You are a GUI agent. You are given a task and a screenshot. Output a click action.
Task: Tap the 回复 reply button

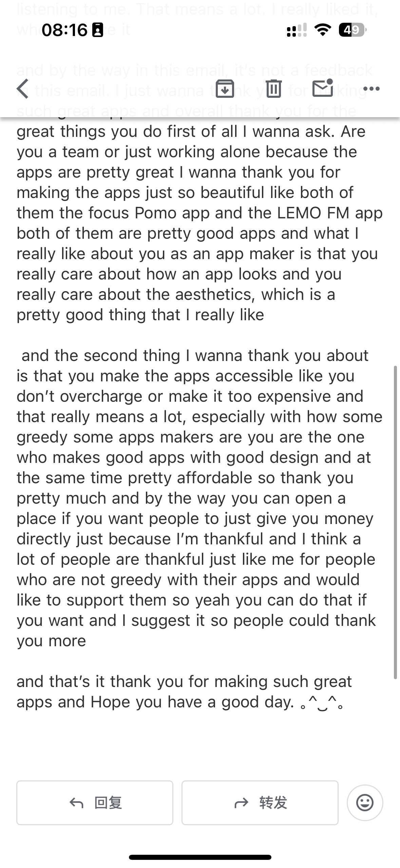pyautogui.click(x=95, y=803)
